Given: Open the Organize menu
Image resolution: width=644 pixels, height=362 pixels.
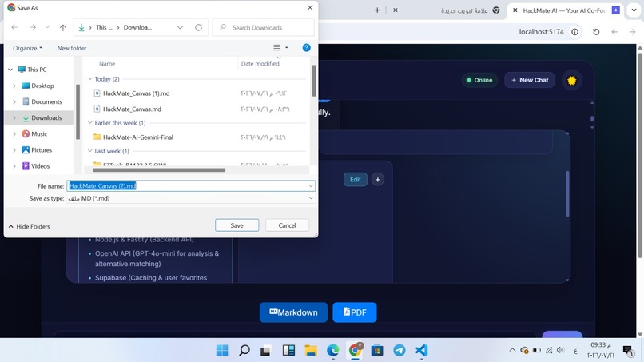Looking at the screenshot, I should point(27,48).
